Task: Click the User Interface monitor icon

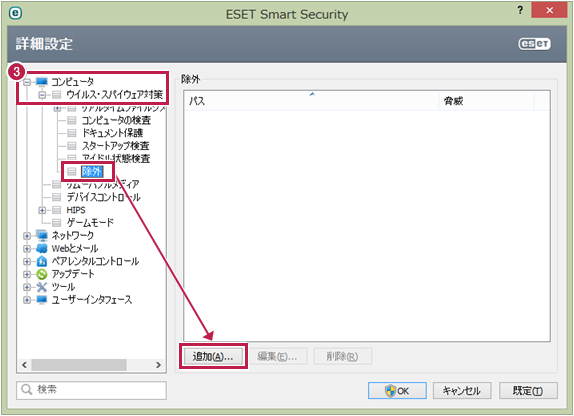Action: tap(42, 300)
